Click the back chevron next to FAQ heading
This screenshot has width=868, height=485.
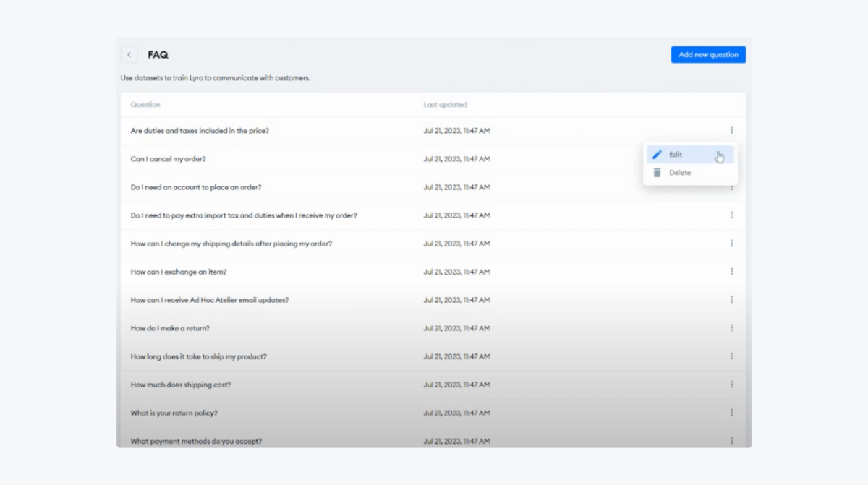point(129,54)
